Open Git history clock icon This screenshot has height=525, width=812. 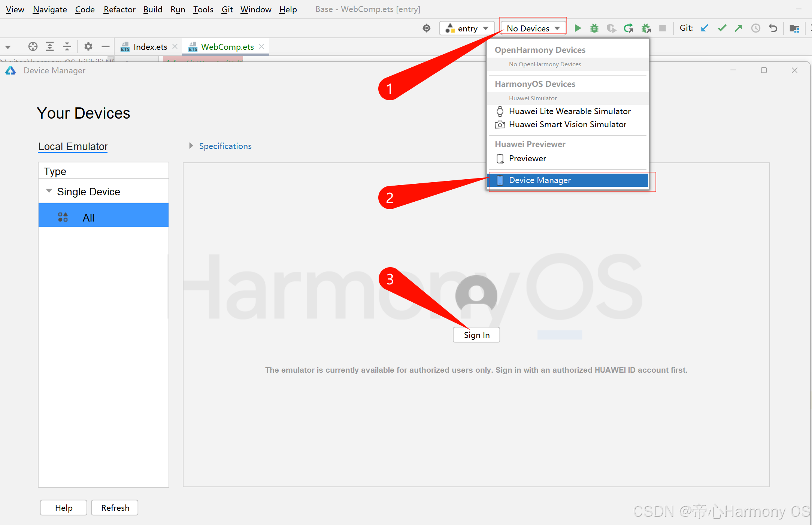tap(755, 28)
